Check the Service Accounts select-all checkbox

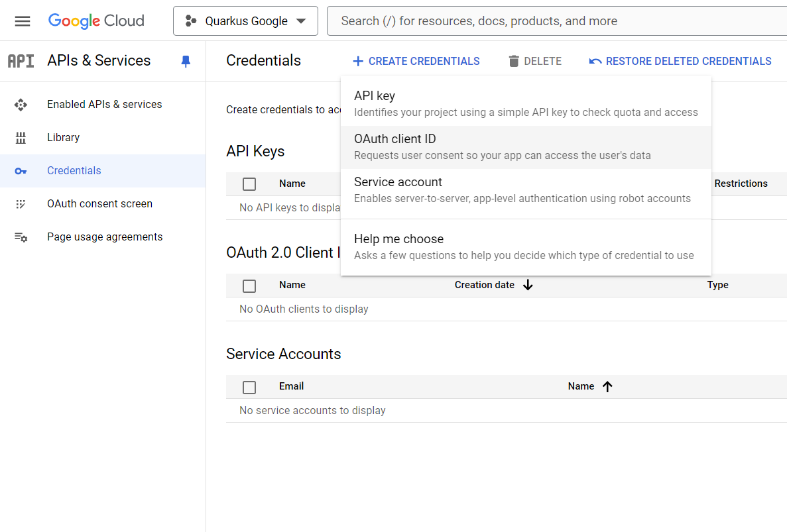click(249, 387)
